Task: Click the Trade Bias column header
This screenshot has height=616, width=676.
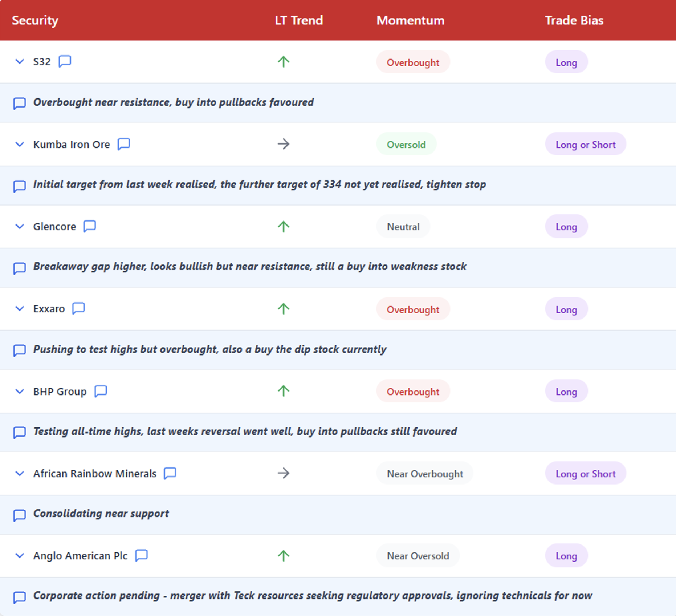Action: pos(574,20)
